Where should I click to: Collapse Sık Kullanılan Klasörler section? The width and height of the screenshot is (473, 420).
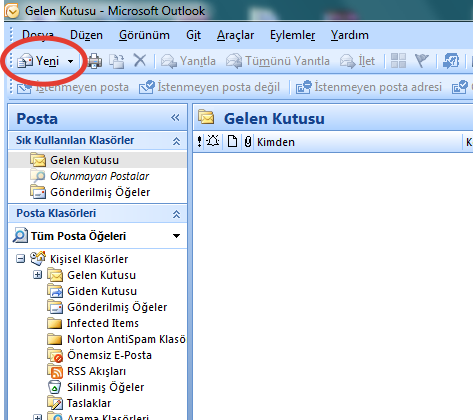click(x=176, y=141)
